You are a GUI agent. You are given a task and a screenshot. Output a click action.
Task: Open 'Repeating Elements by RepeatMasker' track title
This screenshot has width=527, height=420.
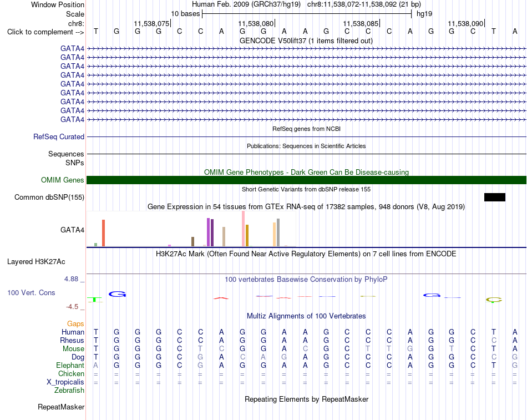tap(306, 399)
